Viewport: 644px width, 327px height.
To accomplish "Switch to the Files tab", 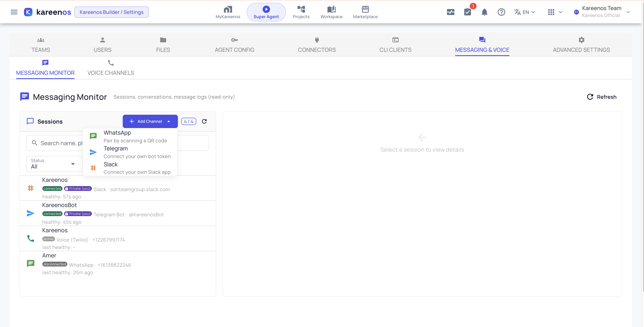I will [x=163, y=45].
